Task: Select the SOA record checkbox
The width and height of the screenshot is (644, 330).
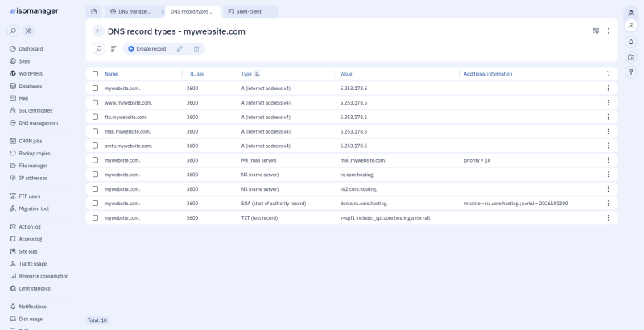Action: point(95,203)
